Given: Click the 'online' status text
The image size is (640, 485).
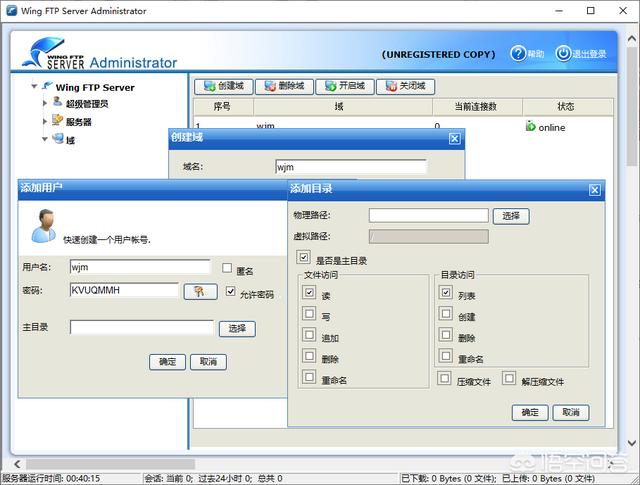Looking at the screenshot, I should click(x=552, y=128).
